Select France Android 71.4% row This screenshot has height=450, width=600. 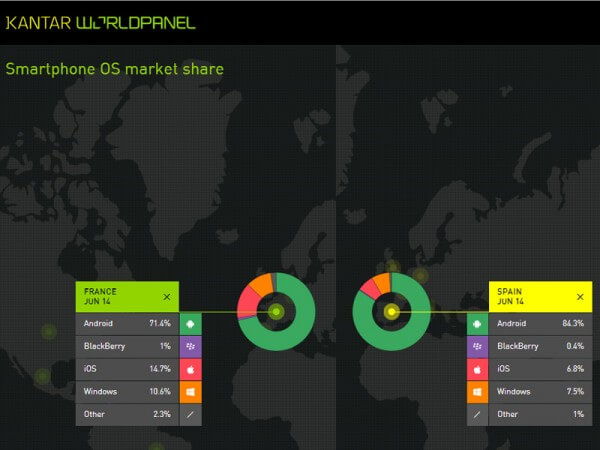[127, 324]
